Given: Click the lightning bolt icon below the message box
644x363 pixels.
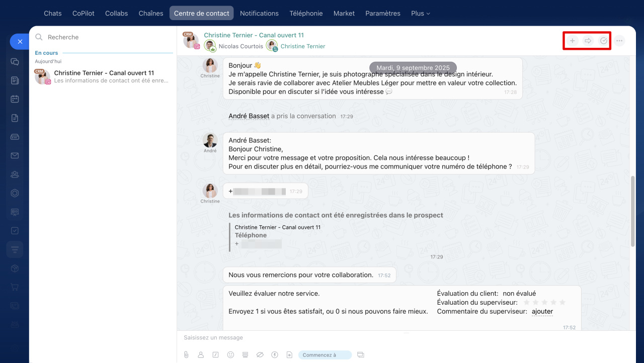Looking at the screenshot, I should coord(275,355).
